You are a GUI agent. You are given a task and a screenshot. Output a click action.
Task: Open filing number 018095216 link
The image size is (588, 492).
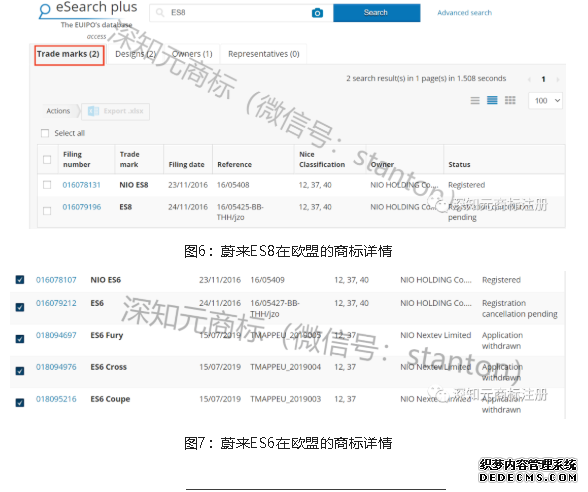[x=56, y=399]
